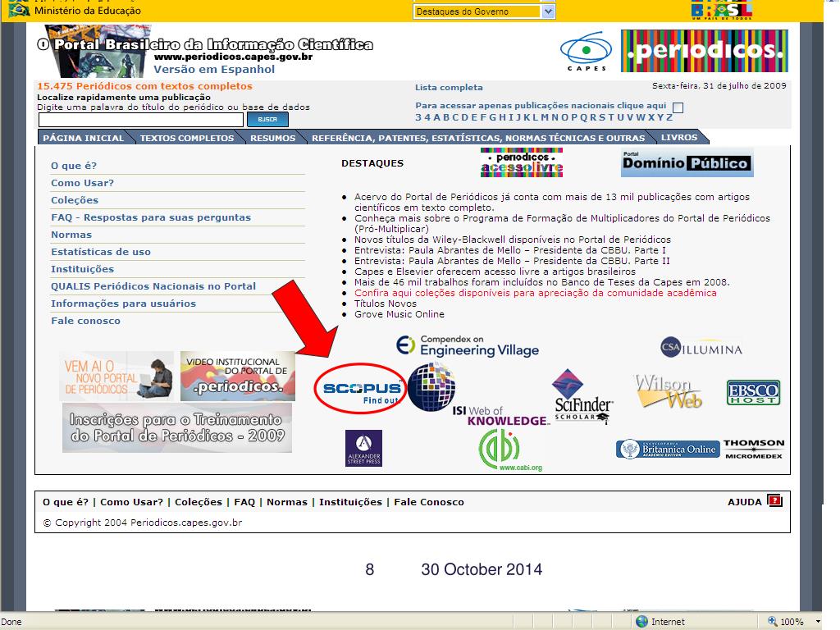Click the periodical title search field
The width and height of the screenshot is (840, 630).
coord(140,120)
